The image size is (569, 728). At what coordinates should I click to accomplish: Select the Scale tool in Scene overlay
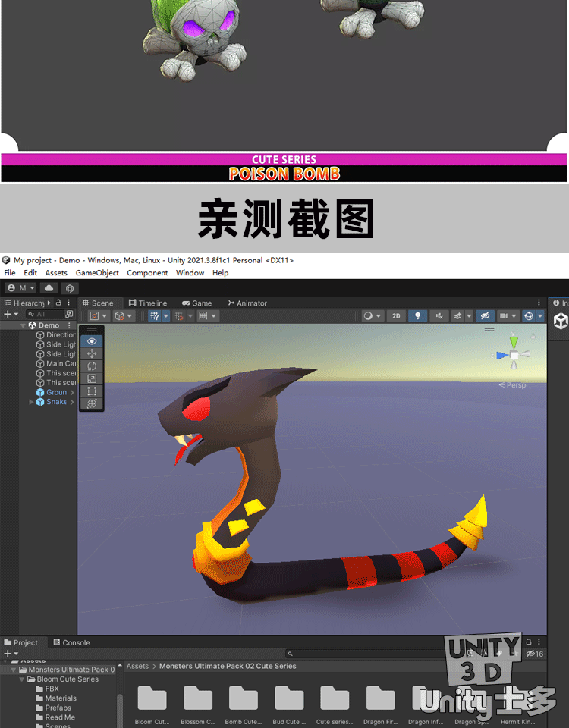click(92, 379)
